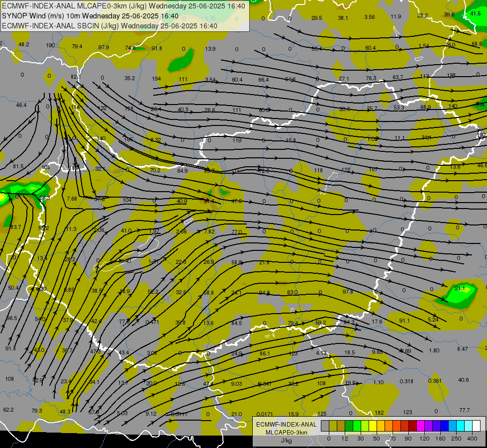Select the pure yellow legend swatch

pyautogui.click(x=373, y=426)
